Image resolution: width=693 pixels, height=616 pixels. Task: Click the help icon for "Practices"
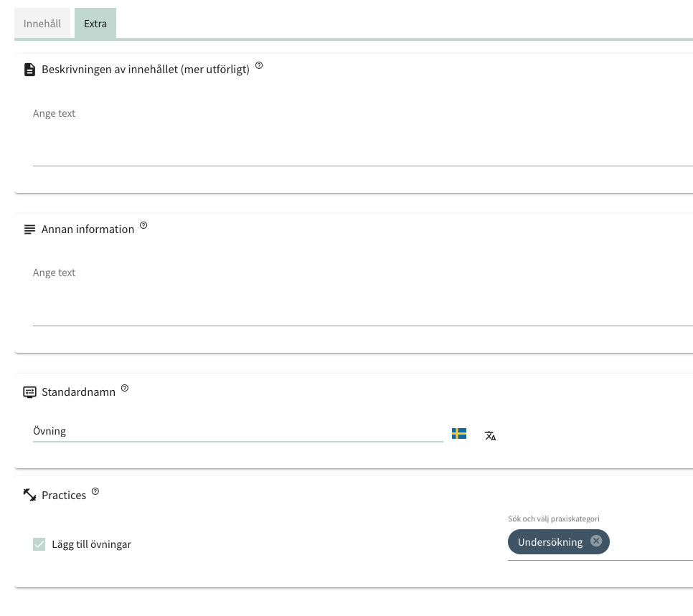click(95, 491)
